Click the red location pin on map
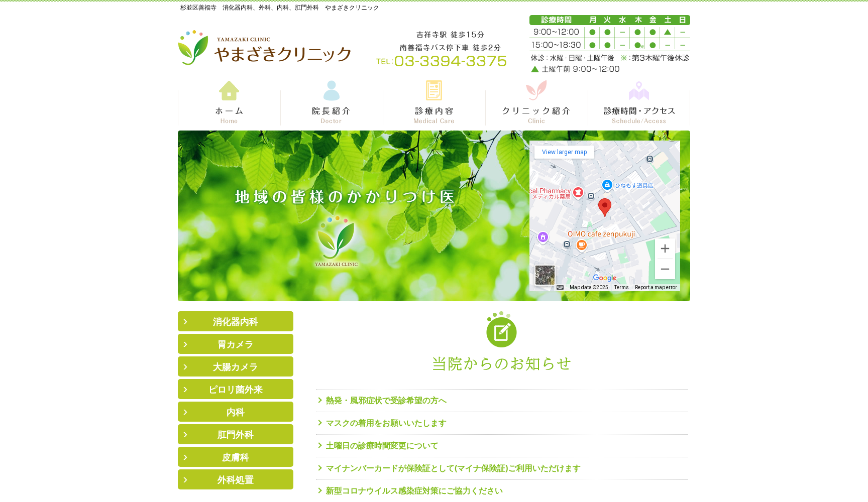The height and width of the screenshot is (502, 868). [604, 206]
